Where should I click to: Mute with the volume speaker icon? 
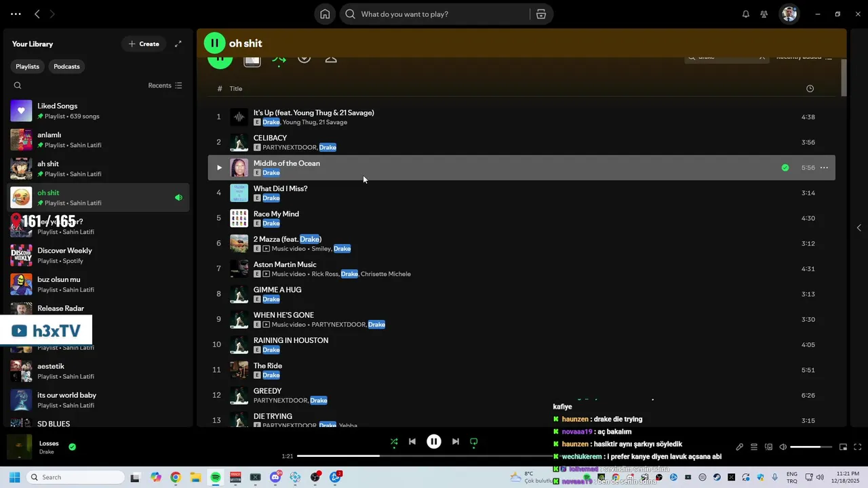tap(783, 447)
